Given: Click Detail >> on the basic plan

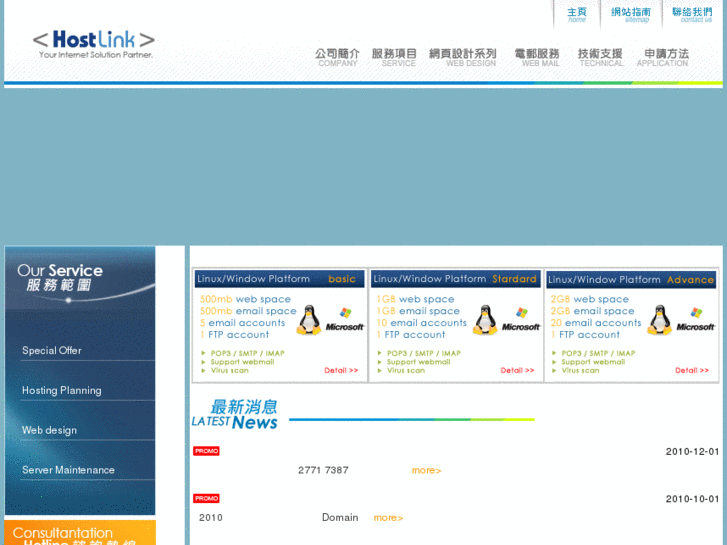Looking at the screenshot, I should [x=341, y=370].
